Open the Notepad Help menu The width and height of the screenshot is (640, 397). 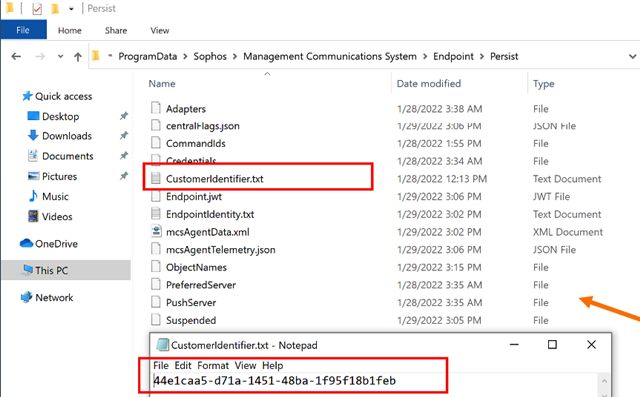272,366
